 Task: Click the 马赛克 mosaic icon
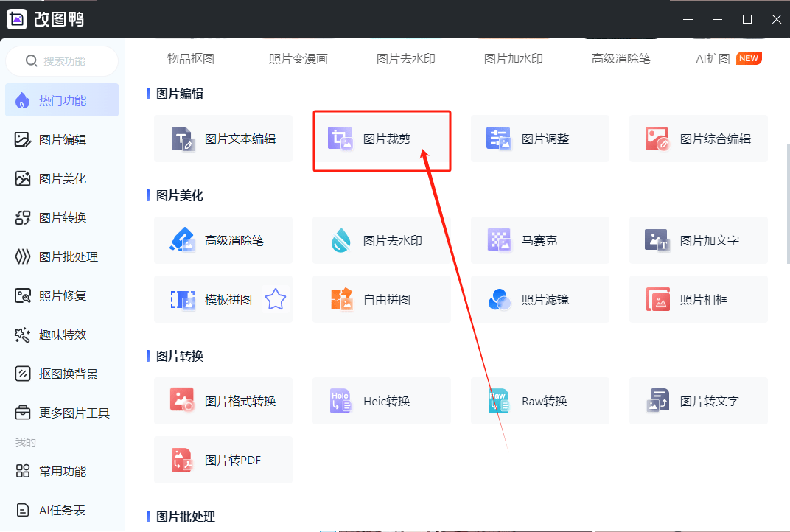point(500,239)
